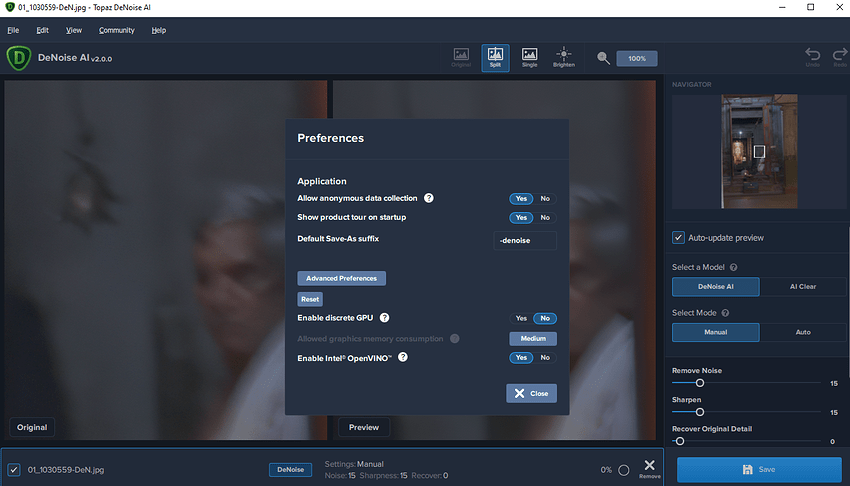Turn off Show product tour on startup
The height and width of the screenshot is (486, 850).
tap(545, 217)
